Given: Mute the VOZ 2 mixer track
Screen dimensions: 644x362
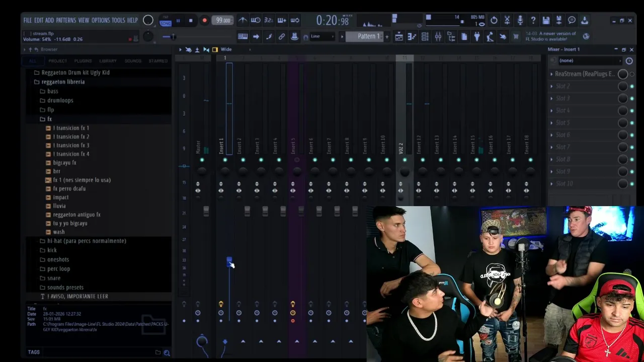Looking at the screenshot, I should pos(405,160).
